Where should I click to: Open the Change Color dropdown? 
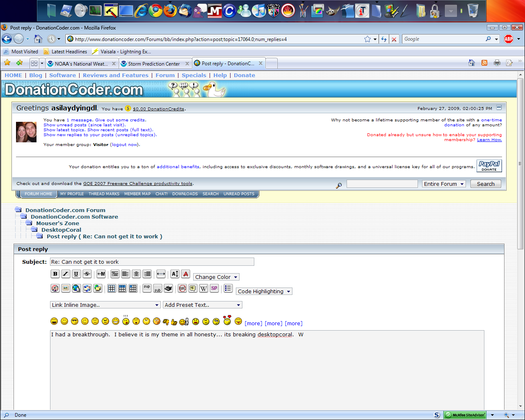point(216,277)
